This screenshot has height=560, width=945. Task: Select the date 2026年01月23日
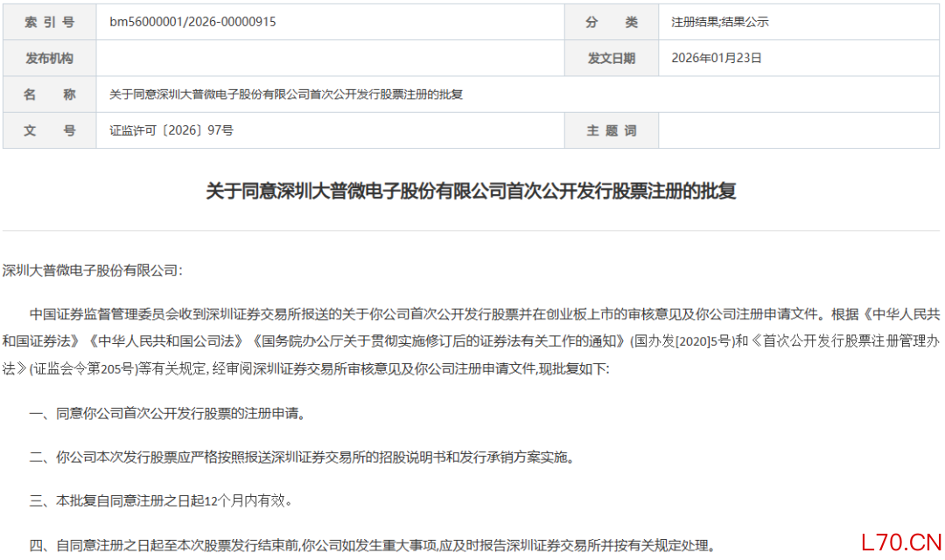[x=716, y=58]
